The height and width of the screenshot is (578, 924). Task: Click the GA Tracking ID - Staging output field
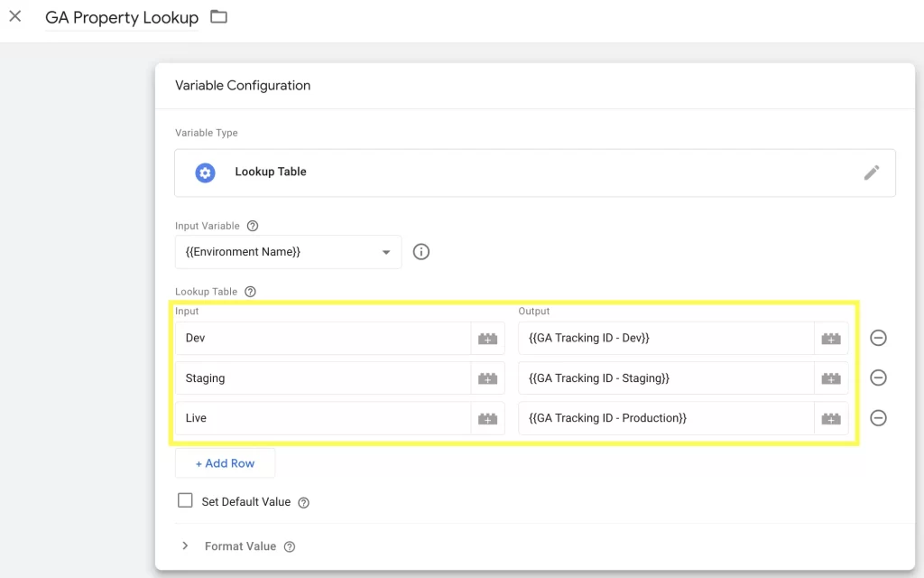[x=666, y=378]
